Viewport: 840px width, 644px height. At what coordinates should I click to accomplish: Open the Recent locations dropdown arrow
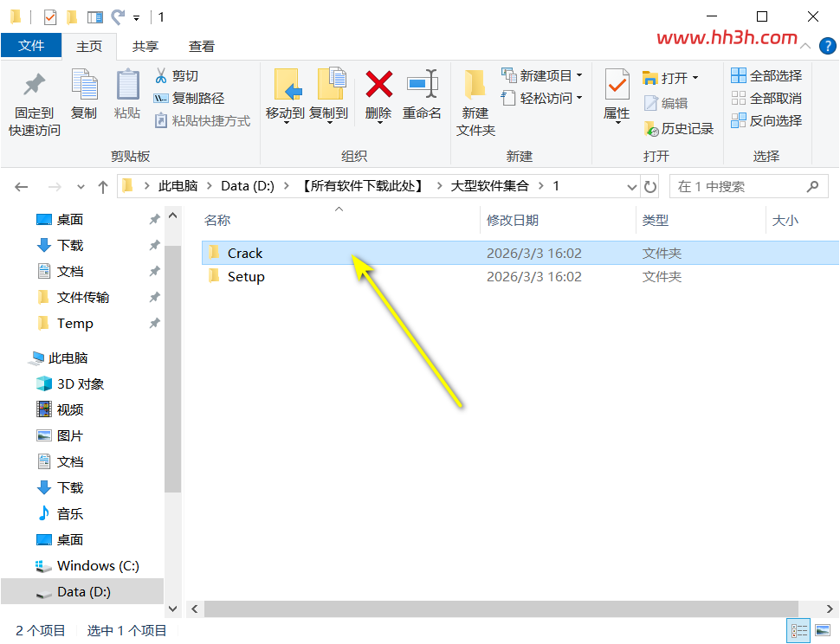[81, 187]
